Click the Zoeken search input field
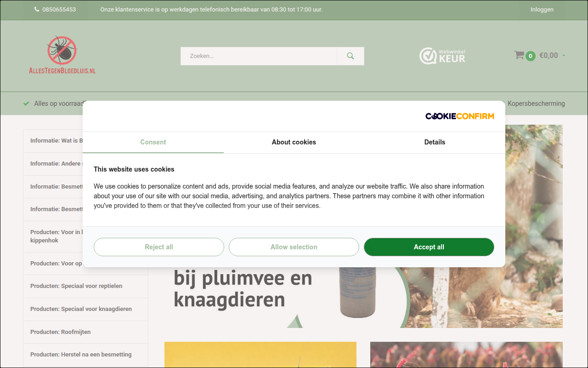The image size is (588, 368). [259, 56]
